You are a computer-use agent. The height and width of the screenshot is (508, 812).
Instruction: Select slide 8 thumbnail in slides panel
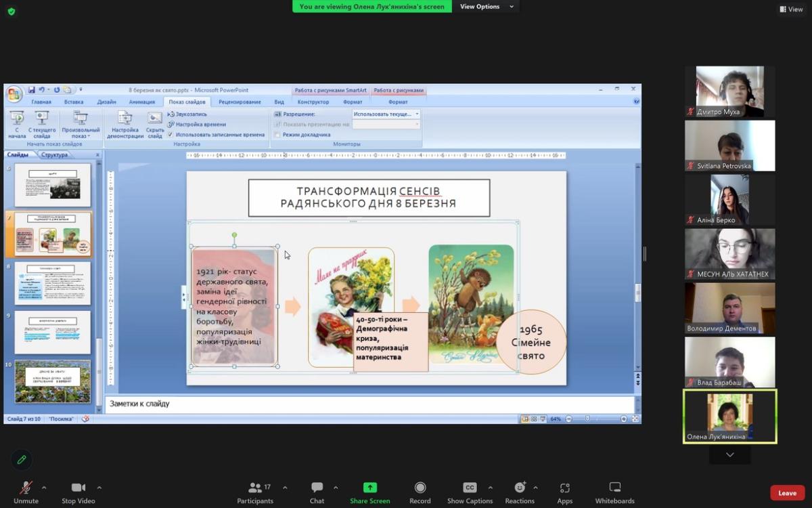click(x=52, y=284)
